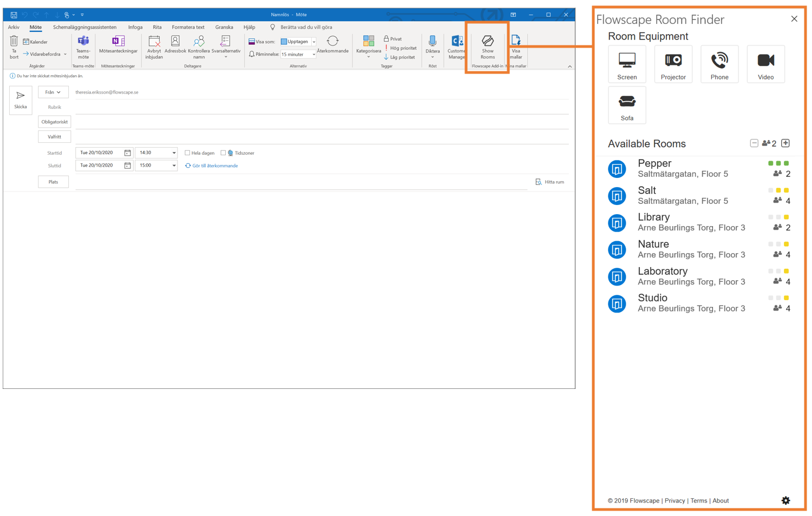
Task: Open the Hjälp tab
Action: coord(249,27)
